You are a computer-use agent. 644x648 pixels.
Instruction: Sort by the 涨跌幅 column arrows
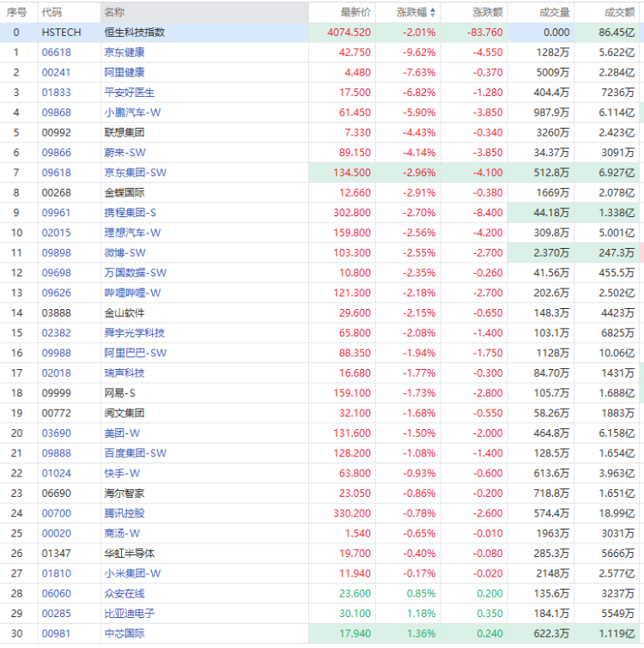(x=433, y=12)
